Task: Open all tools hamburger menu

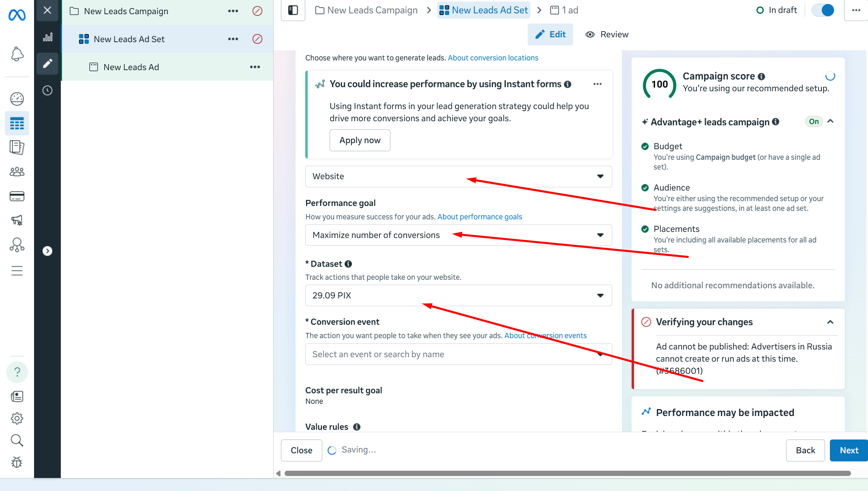Action: point(17,270)
